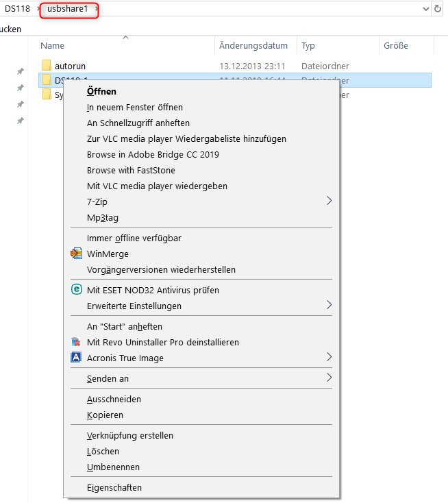This screenshot has width=448, height=503.
Task: Select the autorun folder name
Action: (71, 66)
